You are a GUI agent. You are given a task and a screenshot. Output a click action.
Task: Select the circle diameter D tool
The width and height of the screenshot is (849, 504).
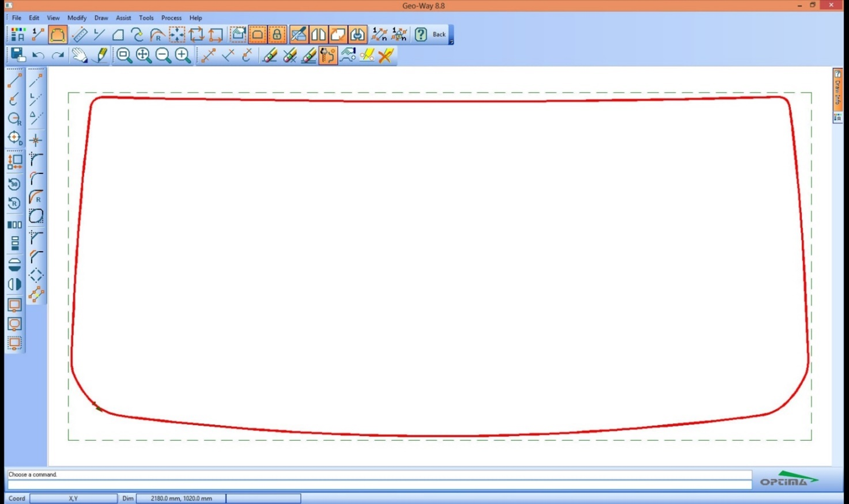click(x=14, y=138)
